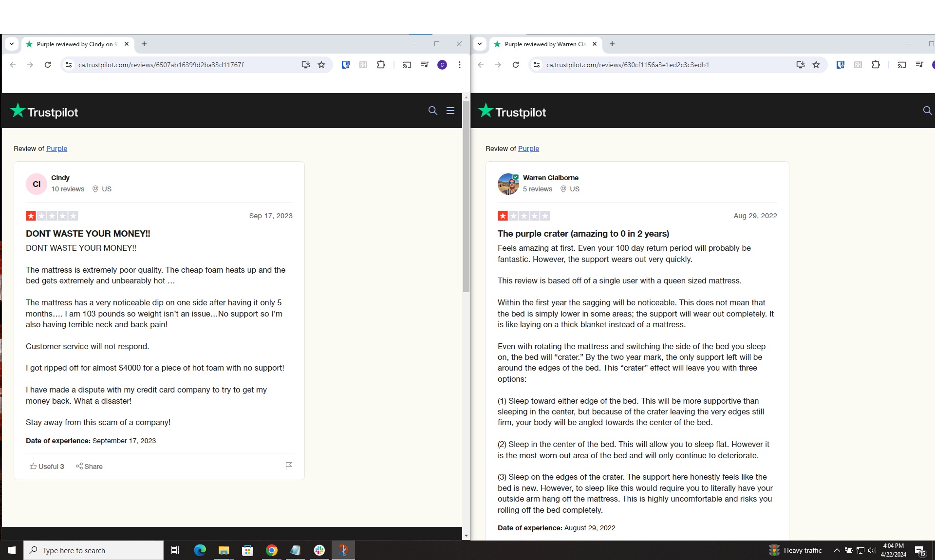Open Chrome three-dot menu in left window
Screen dimensions: 935x560
point(460,65)
